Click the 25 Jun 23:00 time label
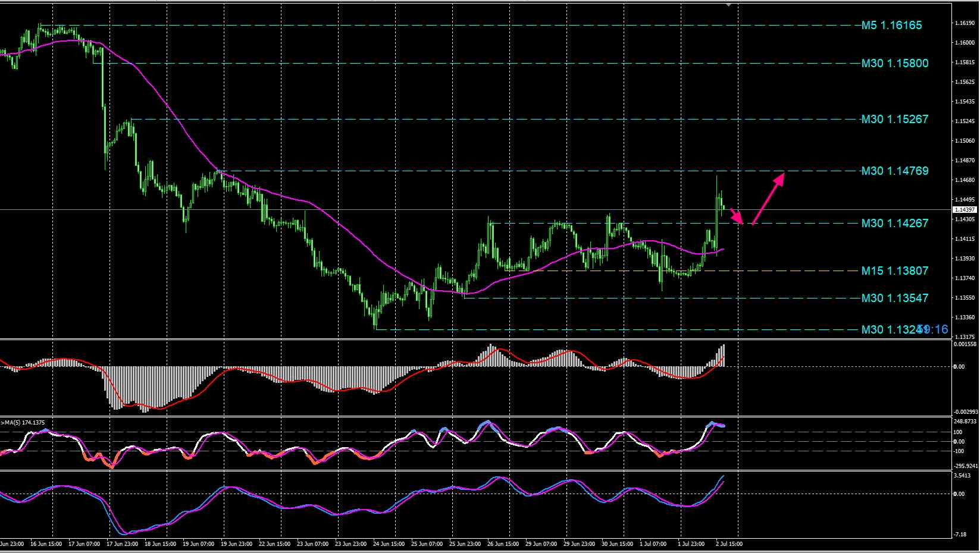 pyautogui.click(x=465, y=544)
